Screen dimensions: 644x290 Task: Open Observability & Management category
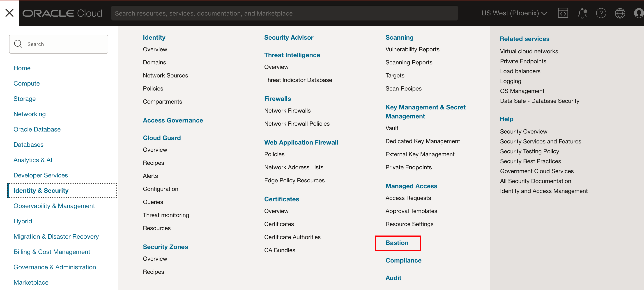[54, 206]
